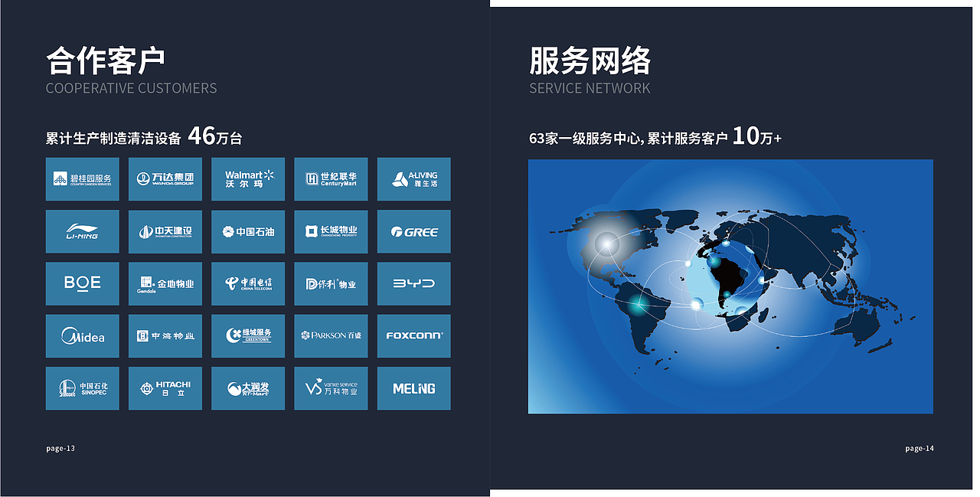Click the GREE logo tile
Screen dimensions: 980x497
tap(413, 231)
